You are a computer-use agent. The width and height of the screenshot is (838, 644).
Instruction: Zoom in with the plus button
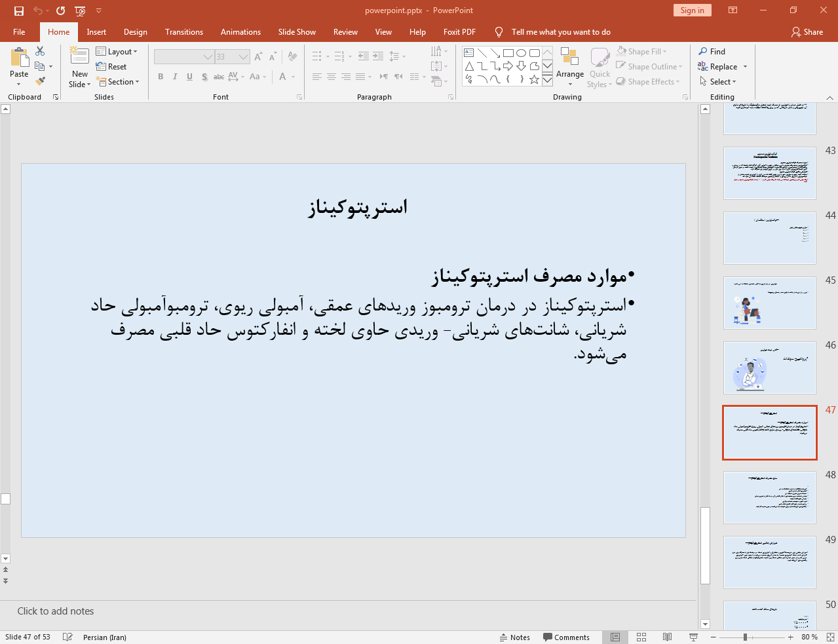tap(790, 637)
